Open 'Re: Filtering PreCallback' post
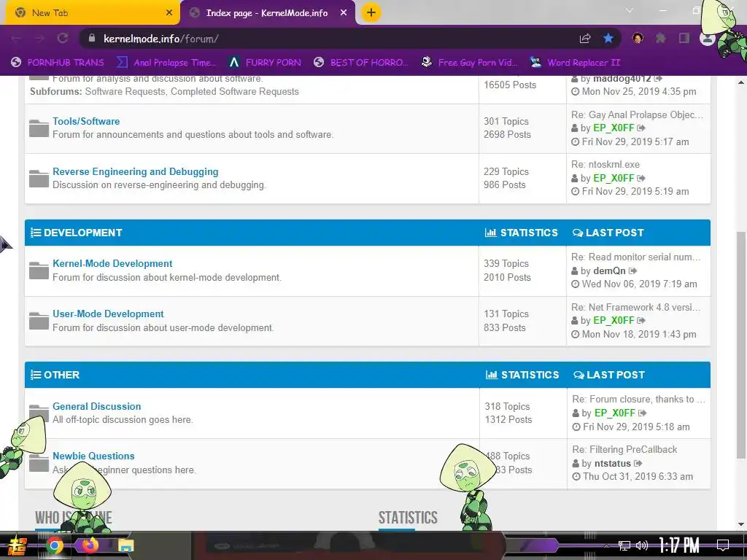 (624, 449)
